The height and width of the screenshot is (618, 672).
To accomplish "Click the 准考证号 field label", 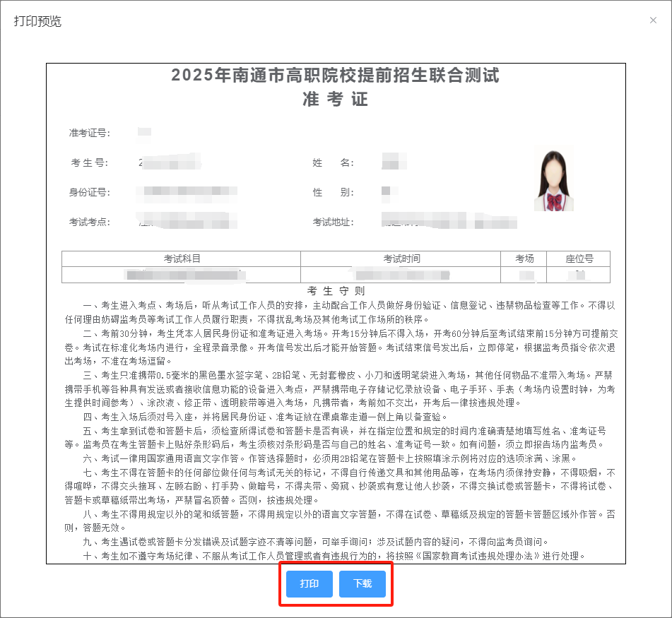I will pos(88,133).
